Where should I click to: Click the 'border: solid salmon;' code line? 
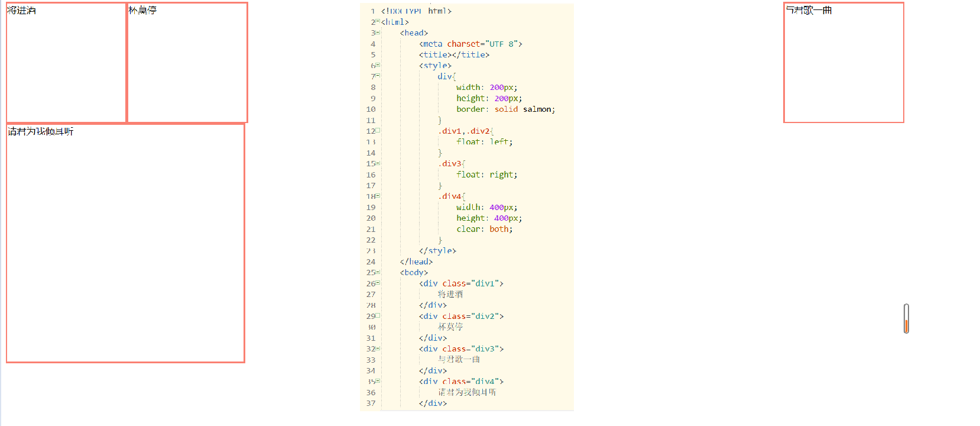[x=505, y=109]
